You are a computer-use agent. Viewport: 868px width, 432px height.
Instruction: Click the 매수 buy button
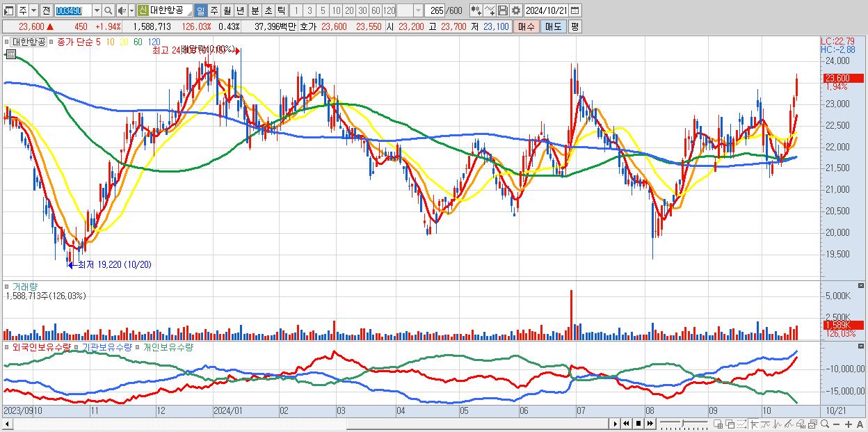tap(526, 26)
